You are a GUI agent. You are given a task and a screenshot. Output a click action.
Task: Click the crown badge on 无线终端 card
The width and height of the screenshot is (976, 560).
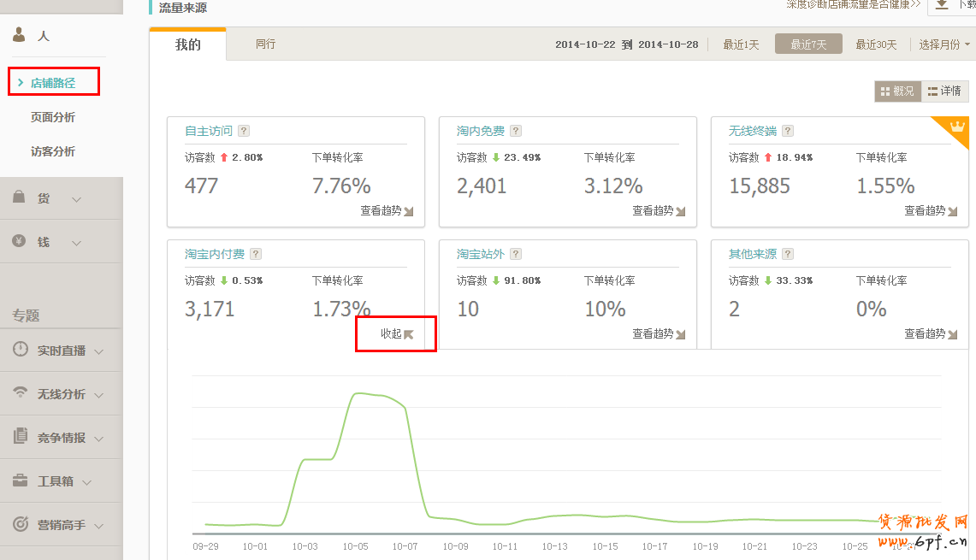(x=957, y=128)
